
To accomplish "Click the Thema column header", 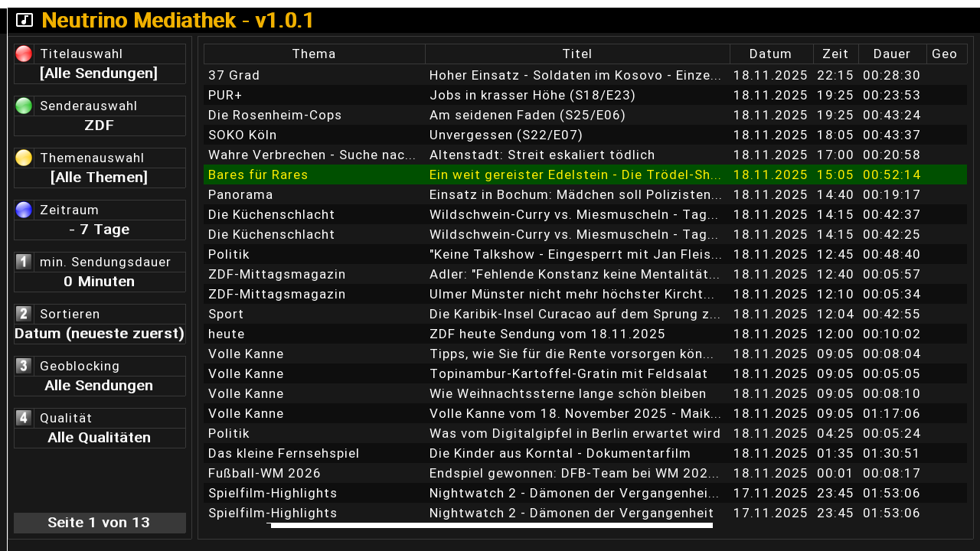I will 314,54.
